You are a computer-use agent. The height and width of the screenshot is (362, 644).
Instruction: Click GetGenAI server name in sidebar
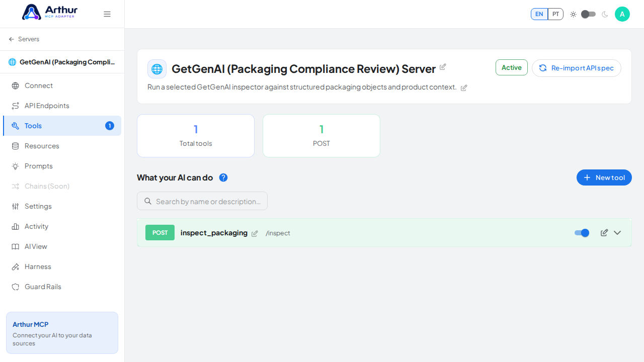tap(67, 62)
